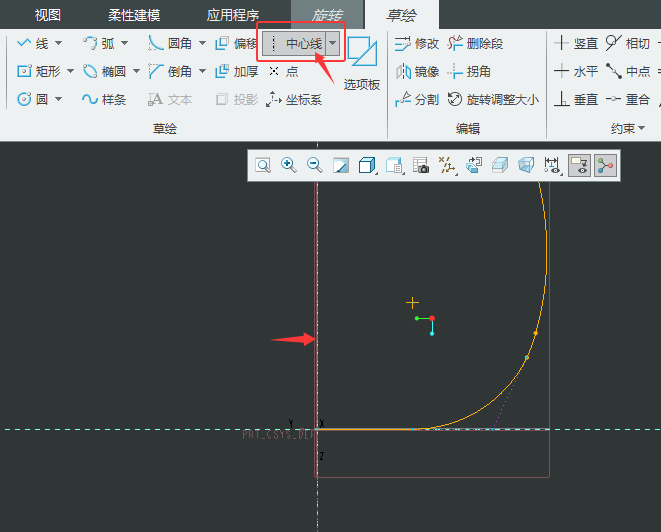661x532 pixels.
Task: Toggle the sketcher display filters button
Action: (579, 165)
